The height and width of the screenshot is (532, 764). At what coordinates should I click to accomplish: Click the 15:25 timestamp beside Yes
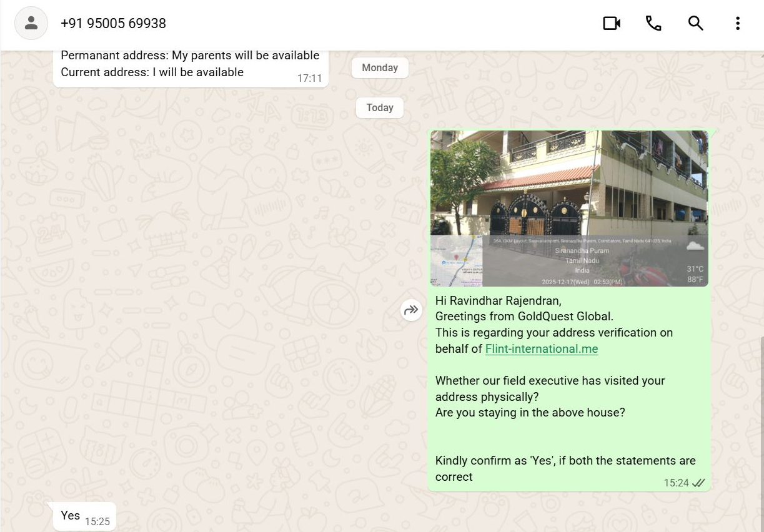point(97,521)
